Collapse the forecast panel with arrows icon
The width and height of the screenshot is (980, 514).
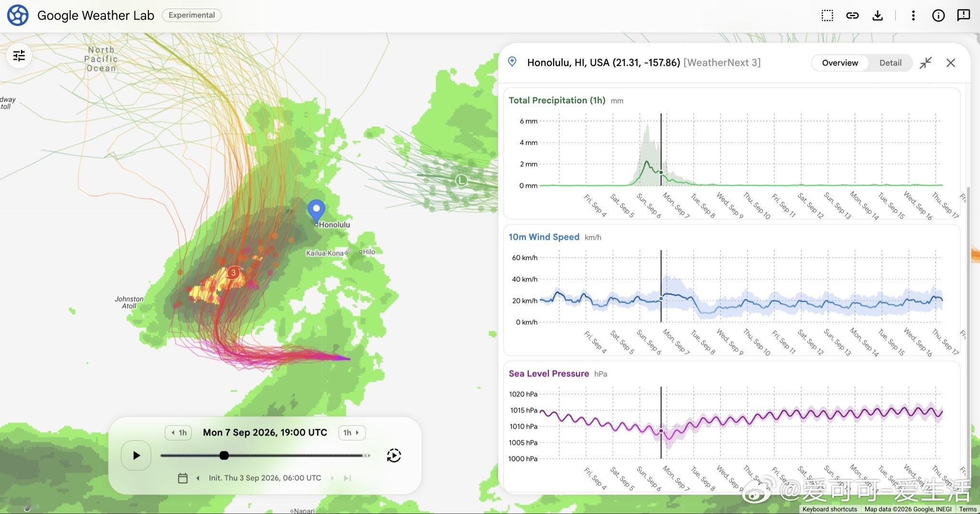pyautogui.click(x=925, y=63)
